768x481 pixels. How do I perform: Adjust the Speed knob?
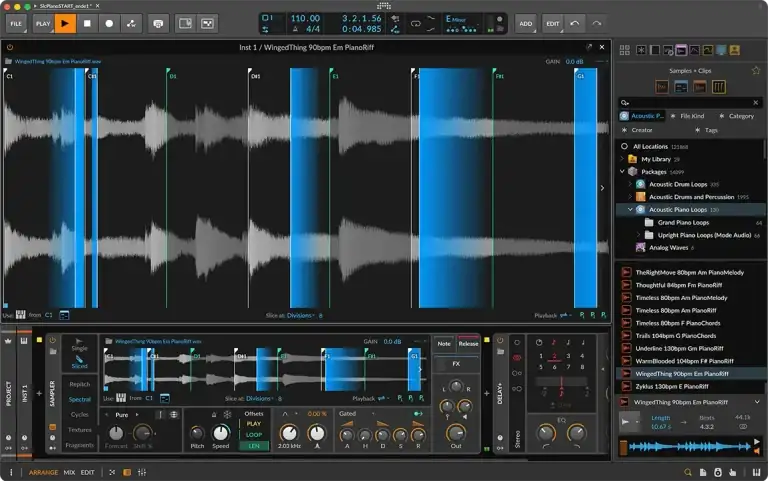click(x=220, y=433)
